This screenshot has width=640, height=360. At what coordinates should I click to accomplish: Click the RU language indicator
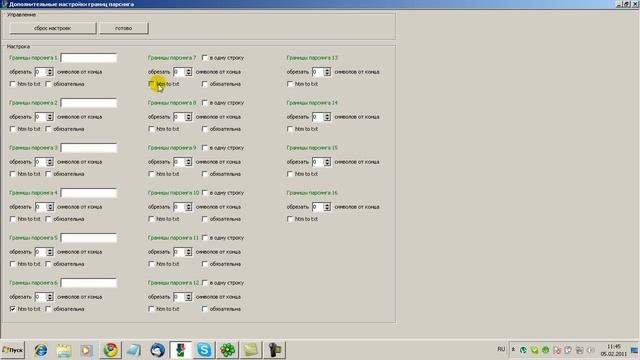pos(501,349)
